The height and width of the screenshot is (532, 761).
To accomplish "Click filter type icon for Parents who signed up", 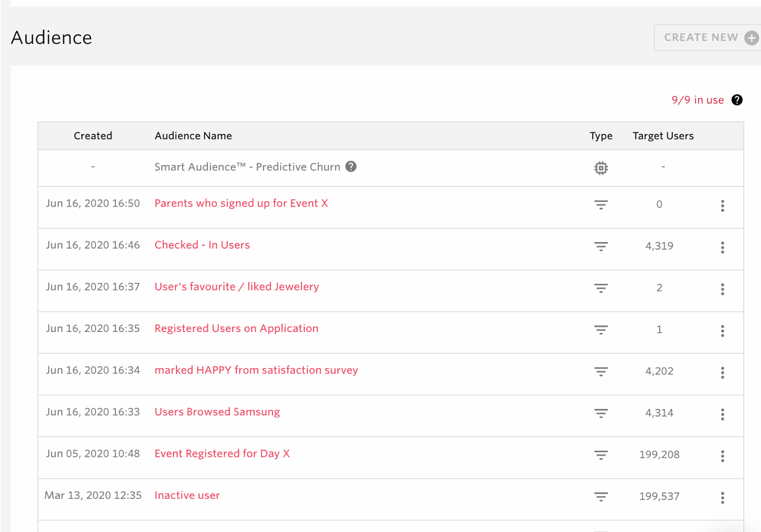I will (601, 205).
